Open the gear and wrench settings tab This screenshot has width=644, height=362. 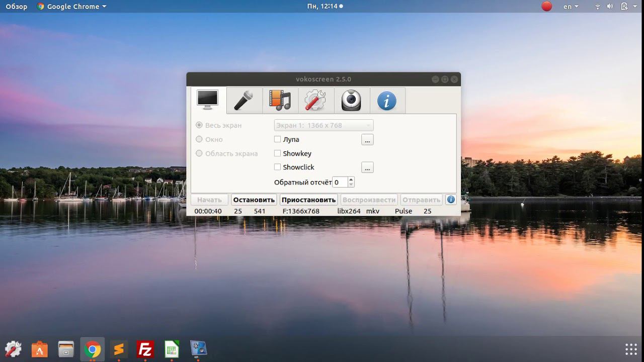(x=316, y=100)
